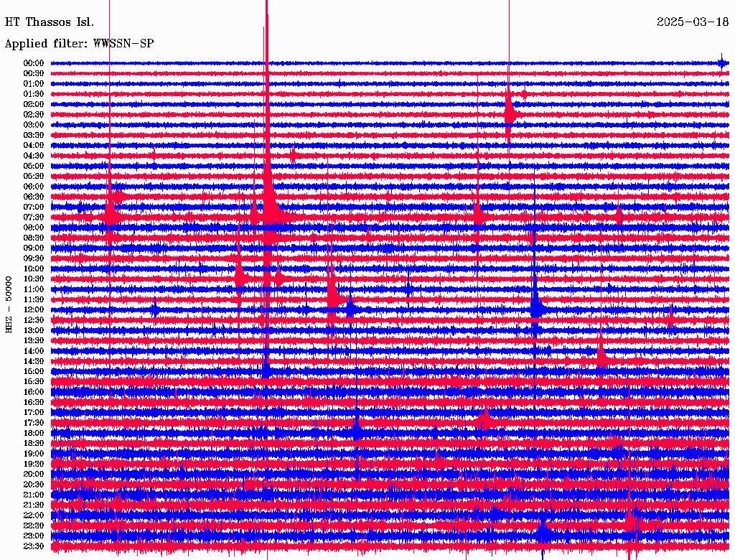Select the 05:00 time row label
The image size is (735, 560).
[34, 166]
